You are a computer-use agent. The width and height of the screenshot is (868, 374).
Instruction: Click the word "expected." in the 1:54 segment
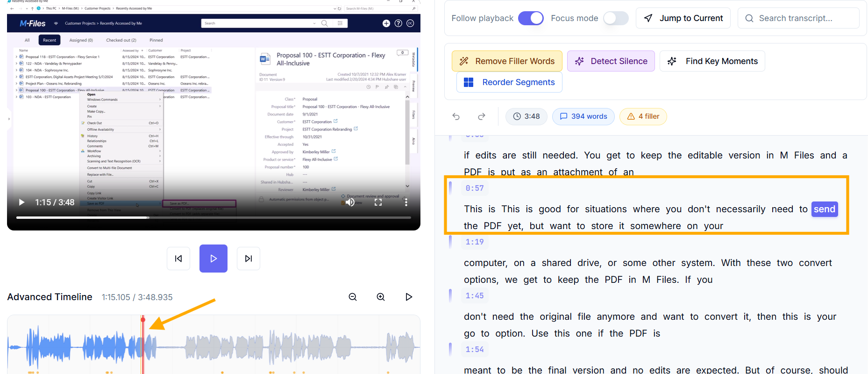point(718,370)
